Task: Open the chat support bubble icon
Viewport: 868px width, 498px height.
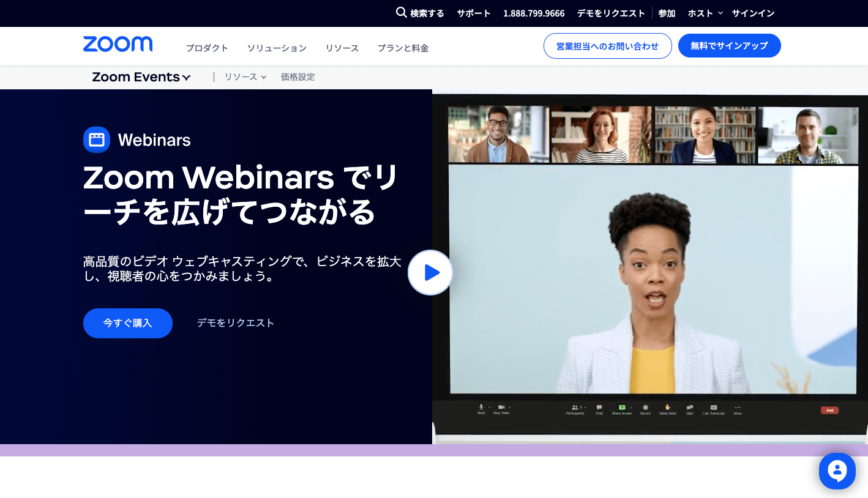Action: point(837,470)
